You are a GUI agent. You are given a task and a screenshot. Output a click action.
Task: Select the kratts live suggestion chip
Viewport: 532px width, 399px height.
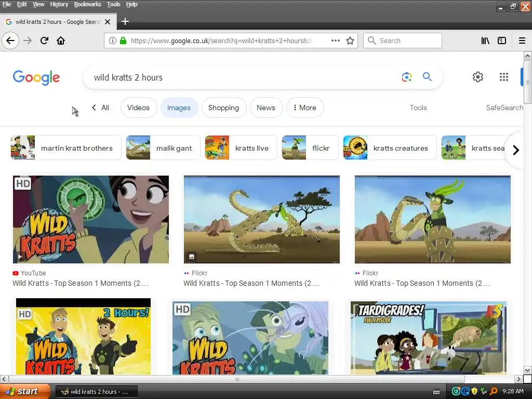click(x=241, y=148)
